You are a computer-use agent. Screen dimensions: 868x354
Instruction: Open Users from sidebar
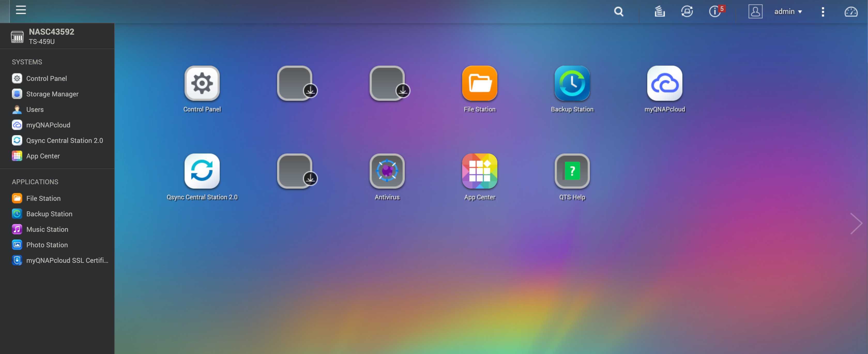coord(57,110)
